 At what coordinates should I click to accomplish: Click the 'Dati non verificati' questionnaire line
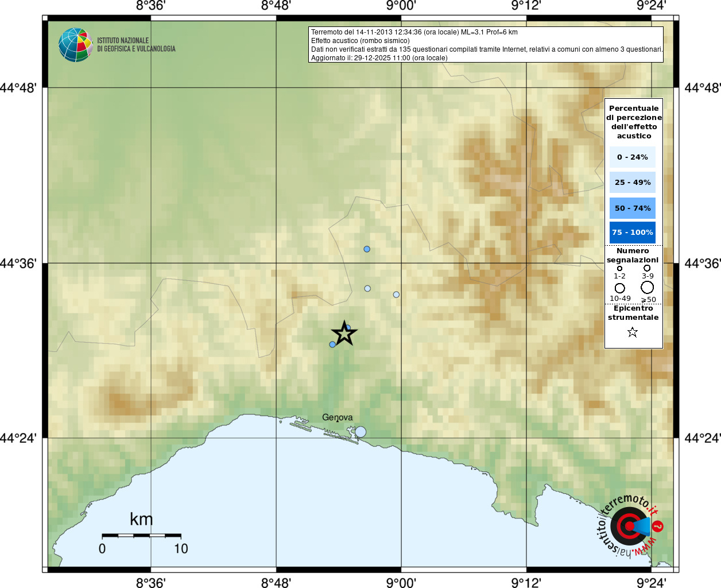click(x=487, y=49)
